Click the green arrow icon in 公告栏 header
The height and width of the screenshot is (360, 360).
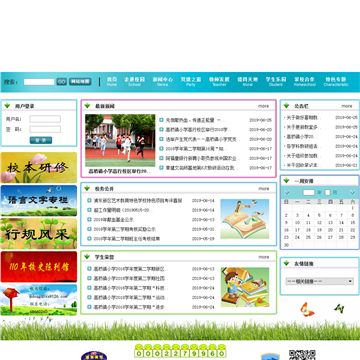[286, 106]
